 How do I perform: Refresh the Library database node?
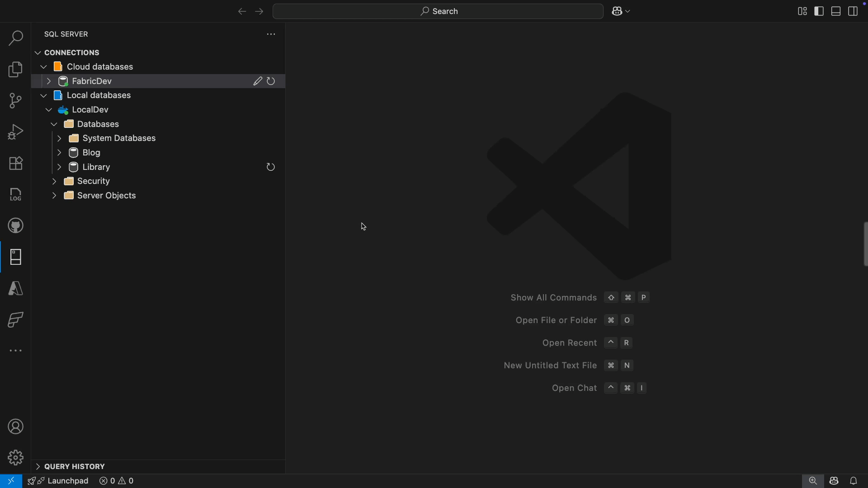tap(271, 167)
